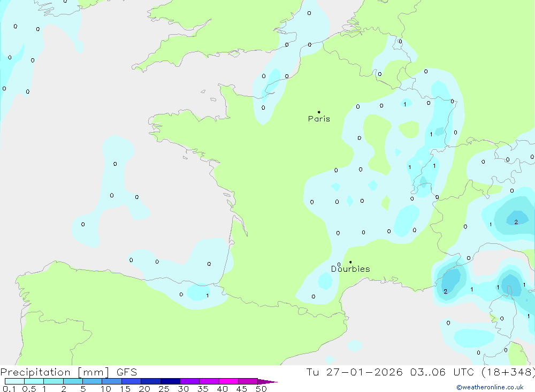Viewport: 535px width, 392px height.
Task: Click the '1' value near the Pyrenees coast
Action: [208, 295]
